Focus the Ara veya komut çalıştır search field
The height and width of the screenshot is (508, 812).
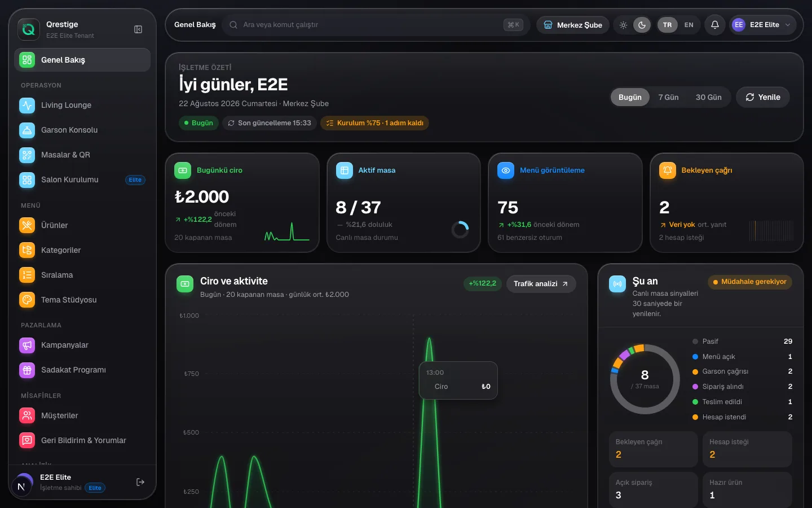[x=376, y=25]
